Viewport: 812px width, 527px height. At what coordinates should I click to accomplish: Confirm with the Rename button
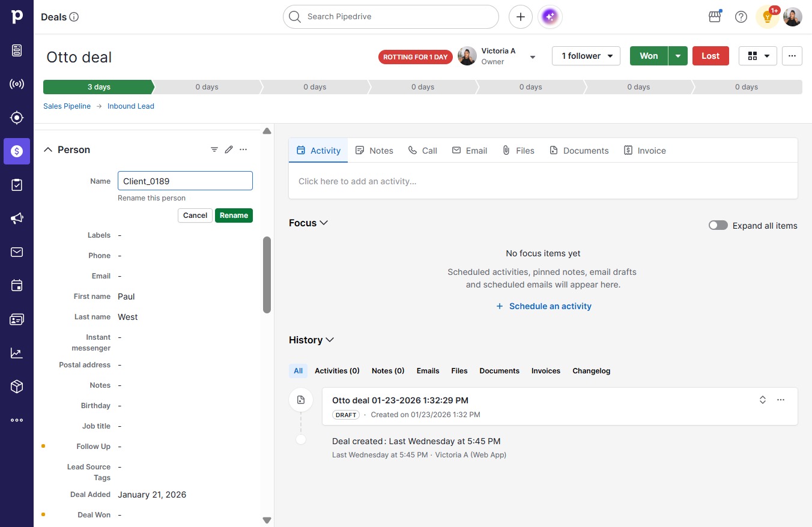[234, 215]
